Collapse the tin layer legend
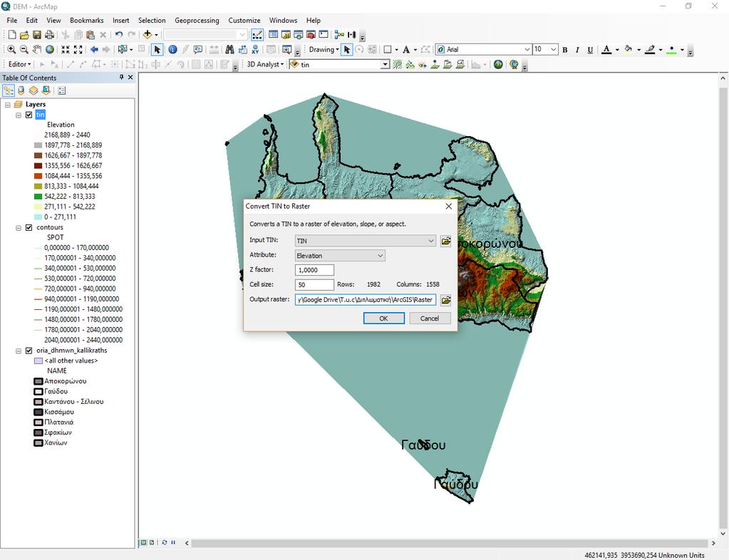Image resolution: width=729 pixels, height=560 pixels. point(19,115)
